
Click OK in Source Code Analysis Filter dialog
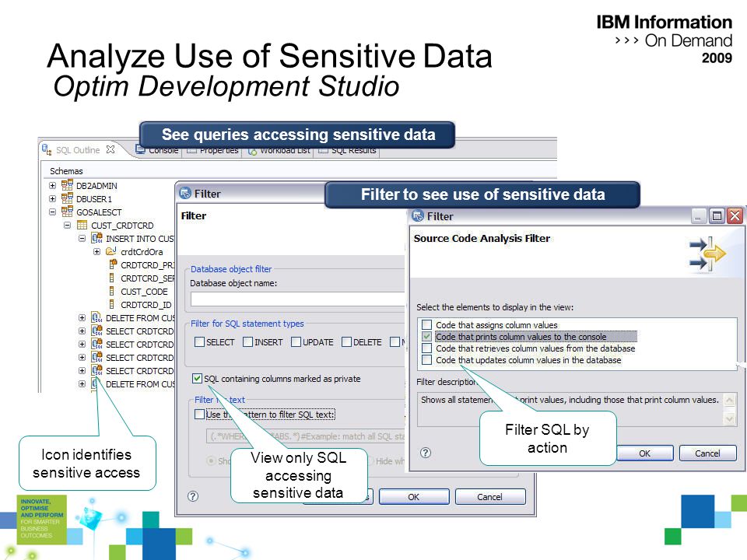[645, 453]
